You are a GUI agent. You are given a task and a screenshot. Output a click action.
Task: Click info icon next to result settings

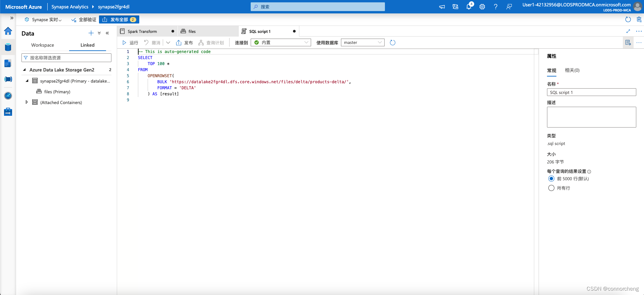point(589,171)
